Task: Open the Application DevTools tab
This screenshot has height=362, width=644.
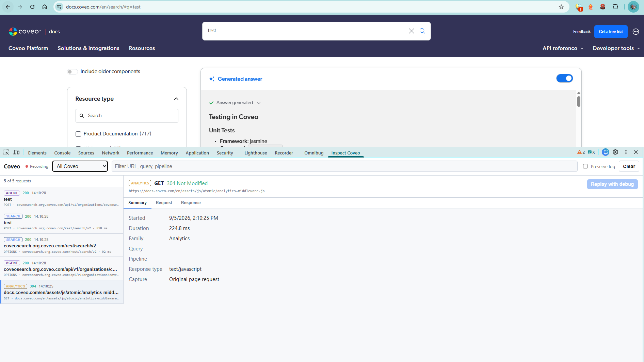Action: [x=197, y=153]
